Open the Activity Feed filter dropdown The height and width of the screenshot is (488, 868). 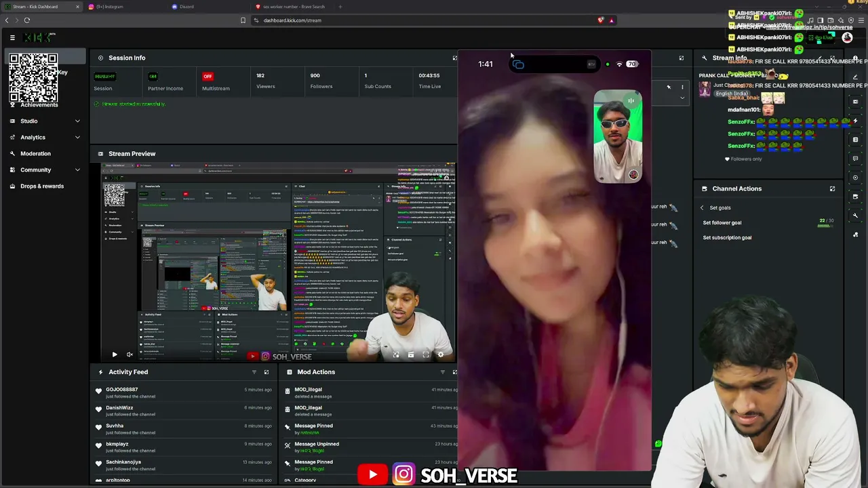(x=254, y=372)
